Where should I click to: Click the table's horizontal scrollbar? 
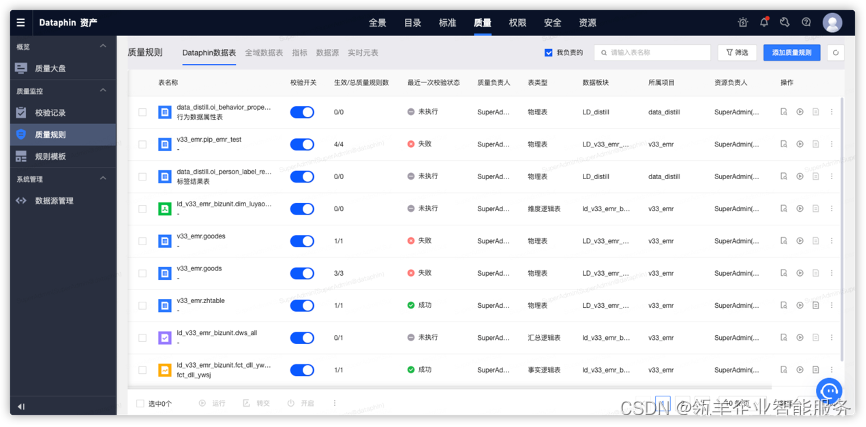pyautogui.click(x=450, y=388)
